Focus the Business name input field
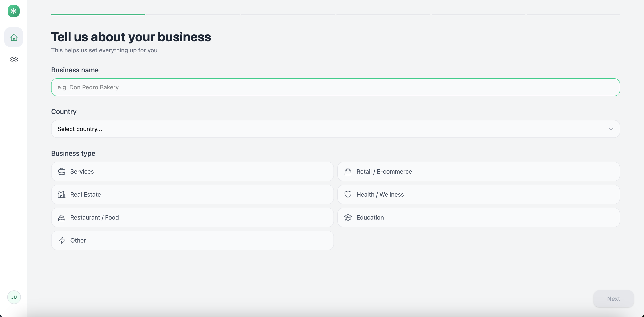644x317 pixels. [x=335, y=87]
